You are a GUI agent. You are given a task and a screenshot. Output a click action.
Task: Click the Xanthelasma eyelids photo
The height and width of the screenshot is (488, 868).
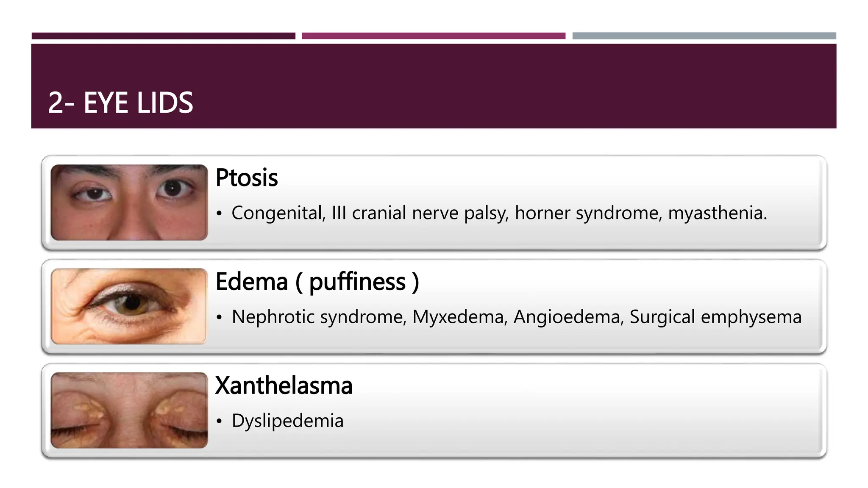(x=129, y=410)
